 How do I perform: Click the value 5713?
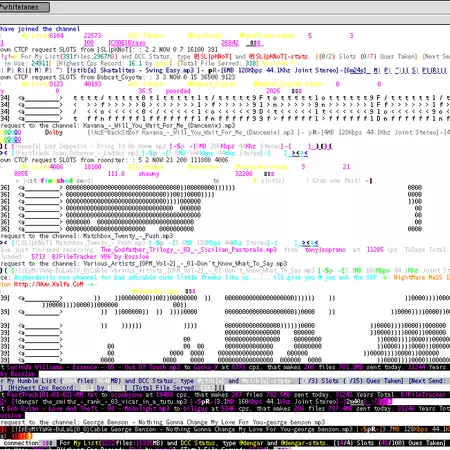pos(38,257)
